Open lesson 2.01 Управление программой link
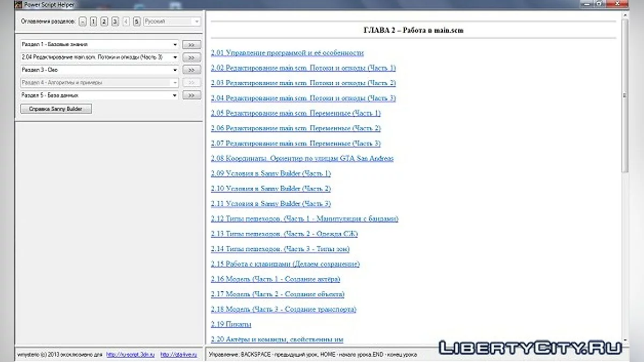 pyautogui.click(x=288, y=53)
